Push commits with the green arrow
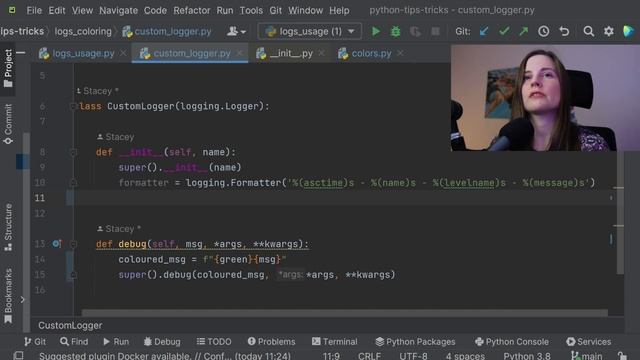The image size is (640, 360). point(524,31)
